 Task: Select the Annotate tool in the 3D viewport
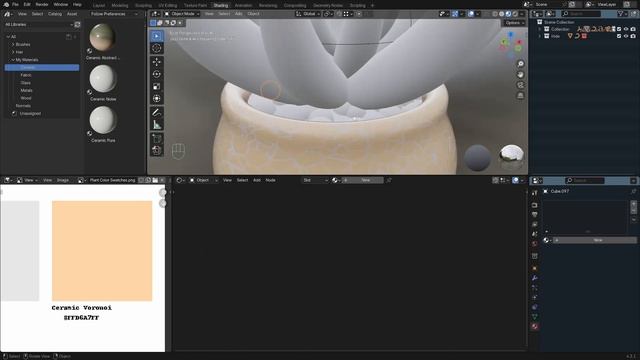pyautogui.click(x=157, y=113)
